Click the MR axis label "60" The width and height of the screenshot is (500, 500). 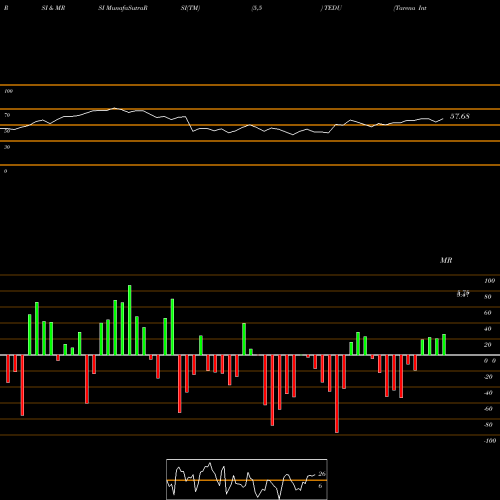tap(488, 313)
